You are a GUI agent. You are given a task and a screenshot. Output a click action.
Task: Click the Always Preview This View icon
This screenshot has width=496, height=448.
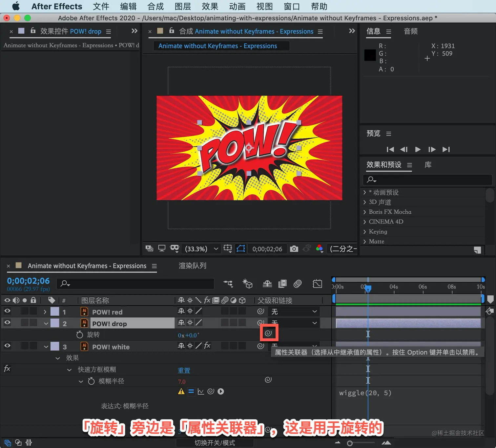[149, 248]
